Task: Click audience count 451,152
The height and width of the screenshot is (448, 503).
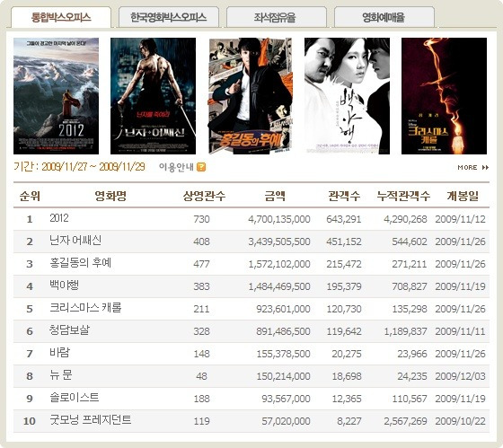Action: [344, 242]
